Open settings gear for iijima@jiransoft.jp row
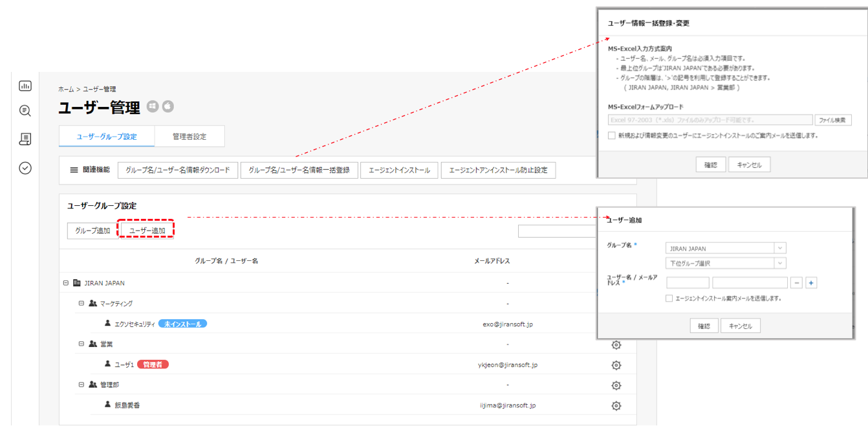868x439 pixels. 616,406
